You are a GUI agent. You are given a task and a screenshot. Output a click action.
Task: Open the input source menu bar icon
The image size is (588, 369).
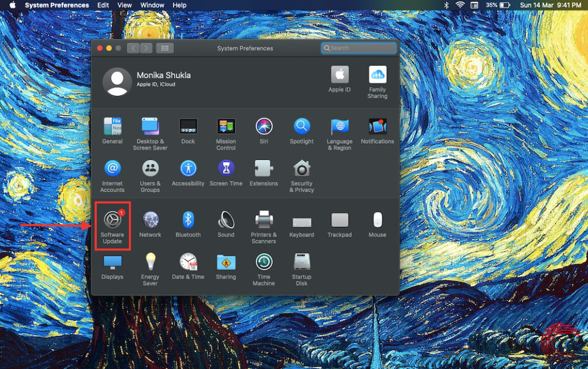click(x=474, y=5)
